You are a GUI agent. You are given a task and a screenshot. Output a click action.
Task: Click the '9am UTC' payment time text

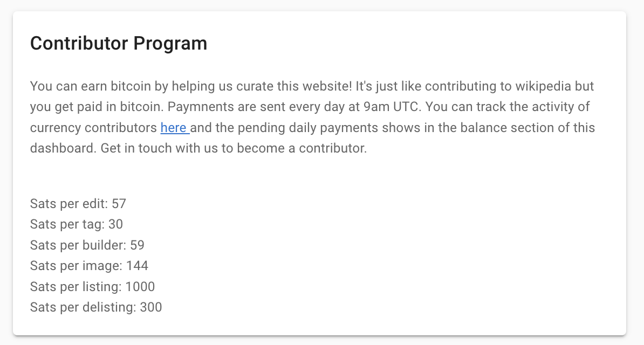tap(390, 107)
